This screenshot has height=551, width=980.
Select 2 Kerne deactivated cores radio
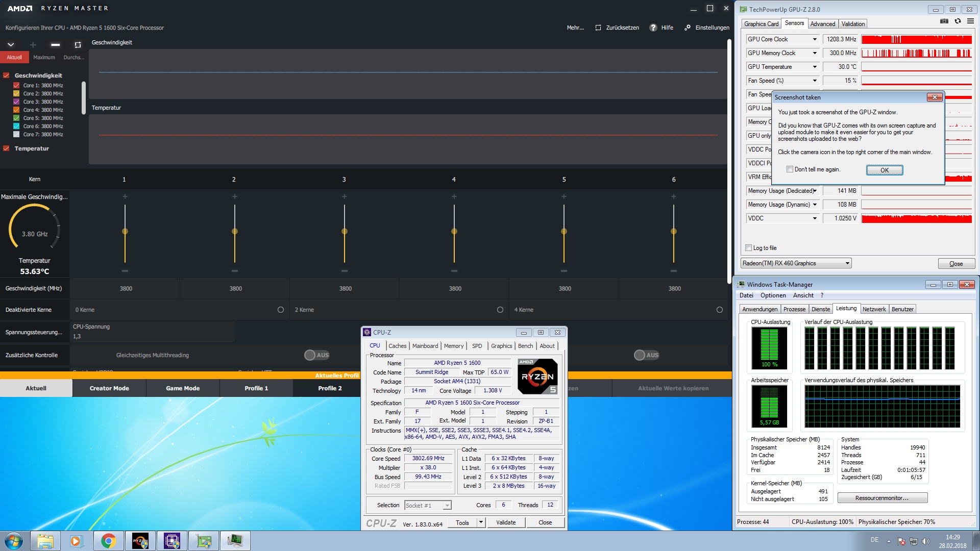pyautogui.click(x=500, y=310)
